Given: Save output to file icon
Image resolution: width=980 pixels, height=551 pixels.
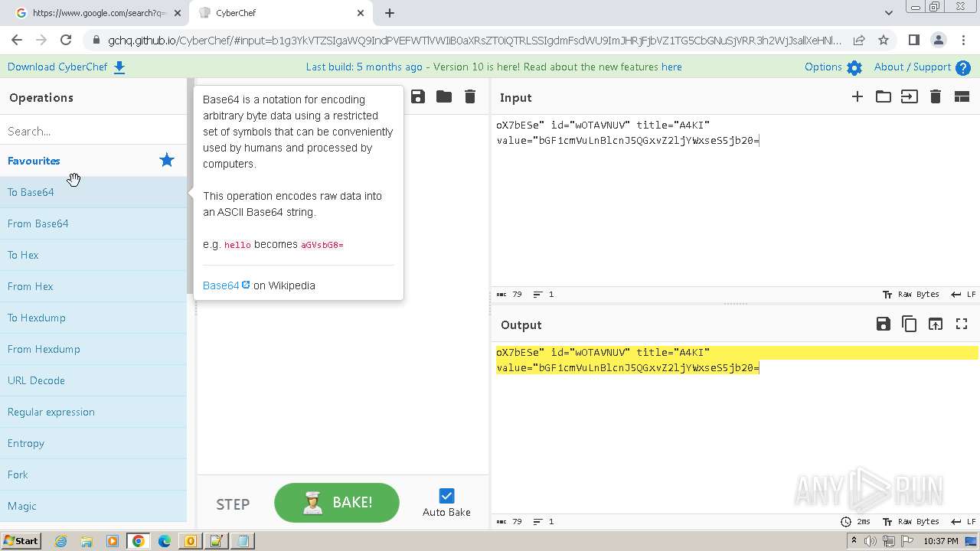Looking at the screenshot, I should pos(884,324).
